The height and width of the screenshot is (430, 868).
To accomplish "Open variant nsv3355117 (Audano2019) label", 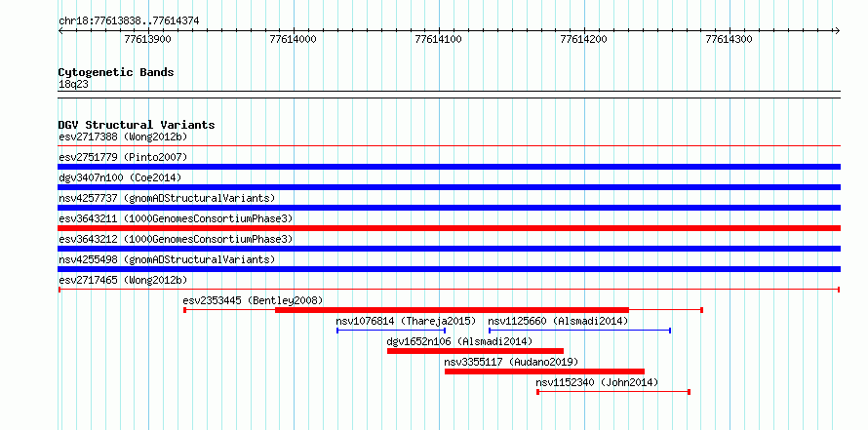I will click(511, 363).
